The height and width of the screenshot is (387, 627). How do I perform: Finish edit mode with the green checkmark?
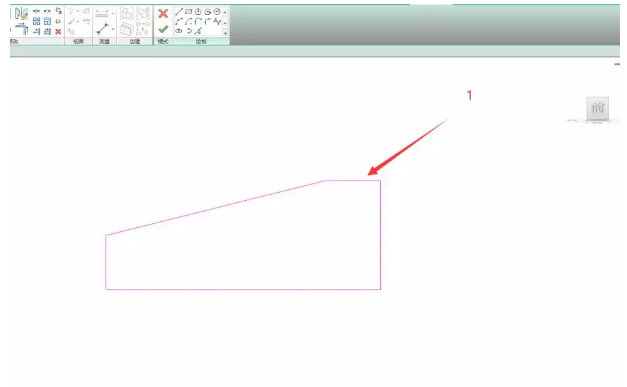point(163,30)
